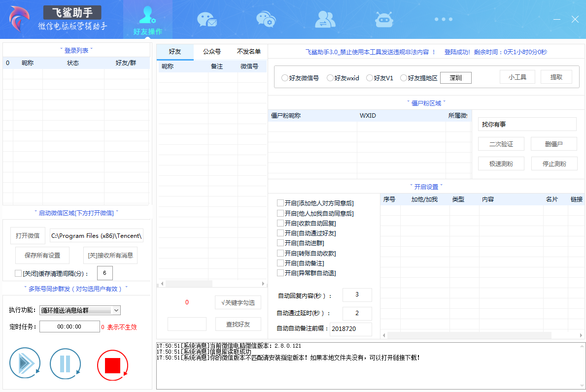586x392 pixels.
Task: Click the 定时任务 time field 00:00:00
Action: [x=69, y=327]
